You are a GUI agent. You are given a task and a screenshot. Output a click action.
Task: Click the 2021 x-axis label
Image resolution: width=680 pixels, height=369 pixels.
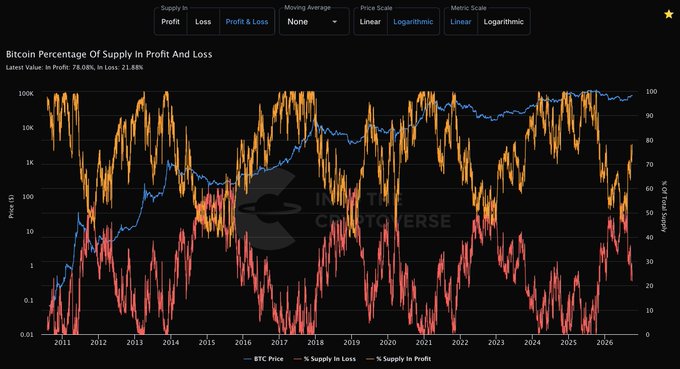pos(424,343)
